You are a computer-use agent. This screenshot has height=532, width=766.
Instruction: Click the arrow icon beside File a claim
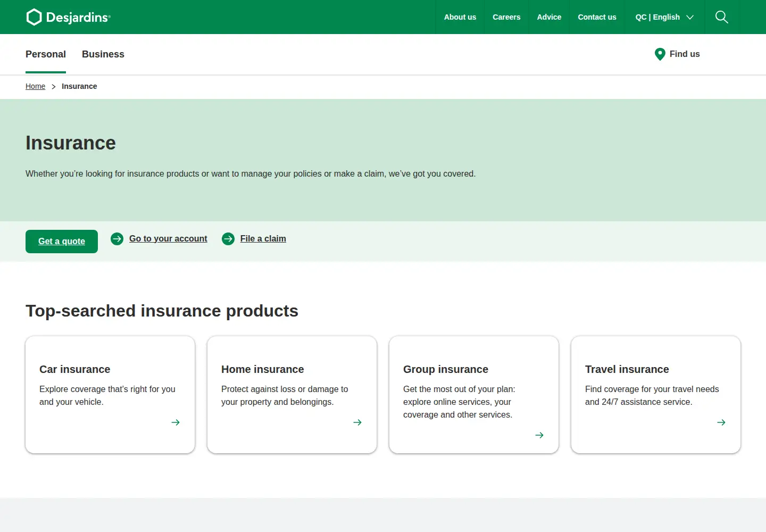(228, 239)
